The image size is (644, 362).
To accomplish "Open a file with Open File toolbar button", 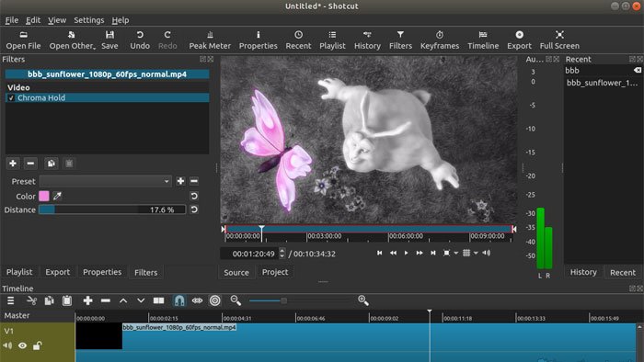I will click(x=23, y=40).
